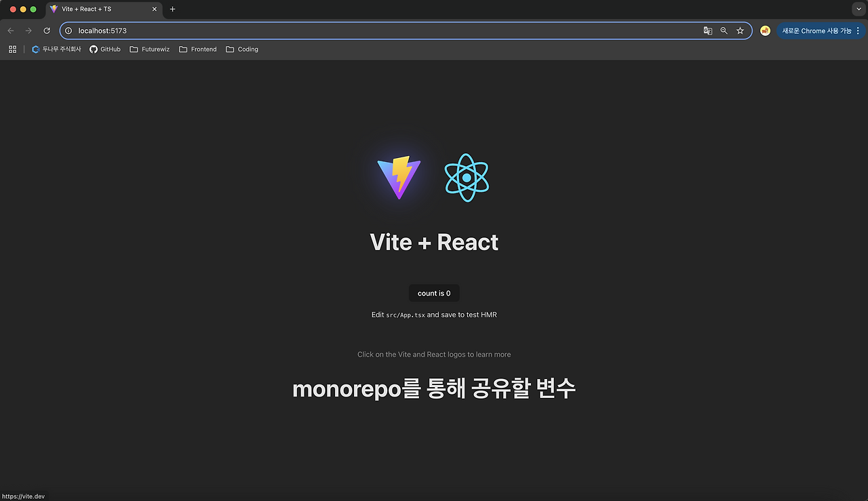Reload the page with the refresh icon
This screenshot has height=501, width=868.
pos(47,31)
